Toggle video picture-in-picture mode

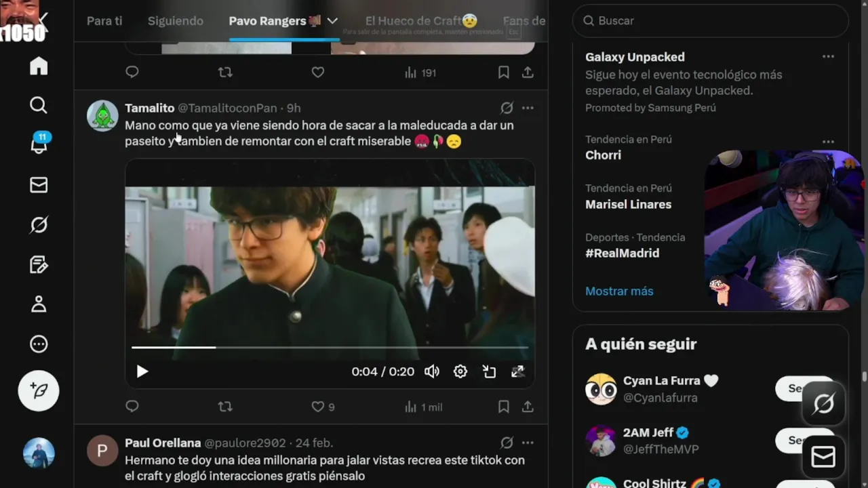(x=489, y=371)
